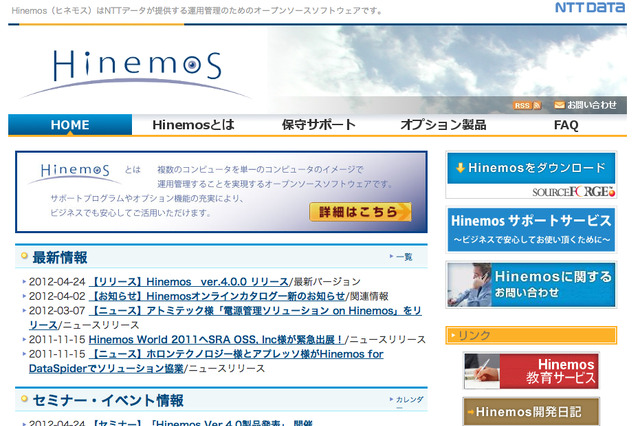Image resolution: width=640 pixels, height=426 pixels.
Task: Open the Hinemosに関するお問い合わせ banner
Action: pyautogui.click(x=531, y=285)
